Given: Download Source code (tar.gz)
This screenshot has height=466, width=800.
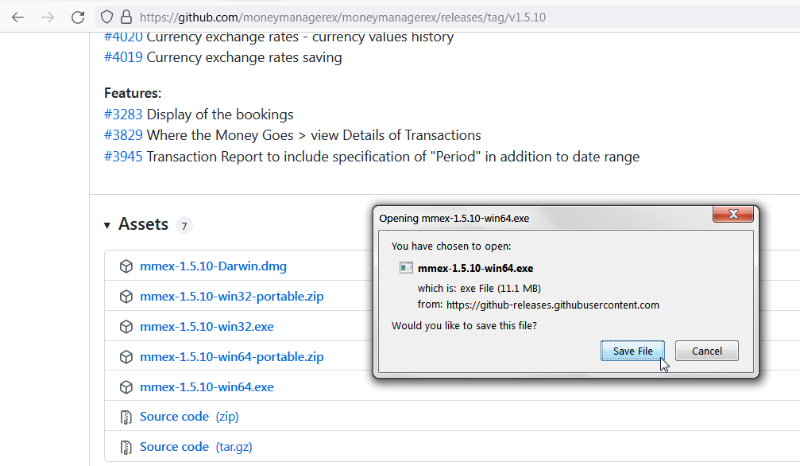Looking at the screenshot, I should [196, 447].
